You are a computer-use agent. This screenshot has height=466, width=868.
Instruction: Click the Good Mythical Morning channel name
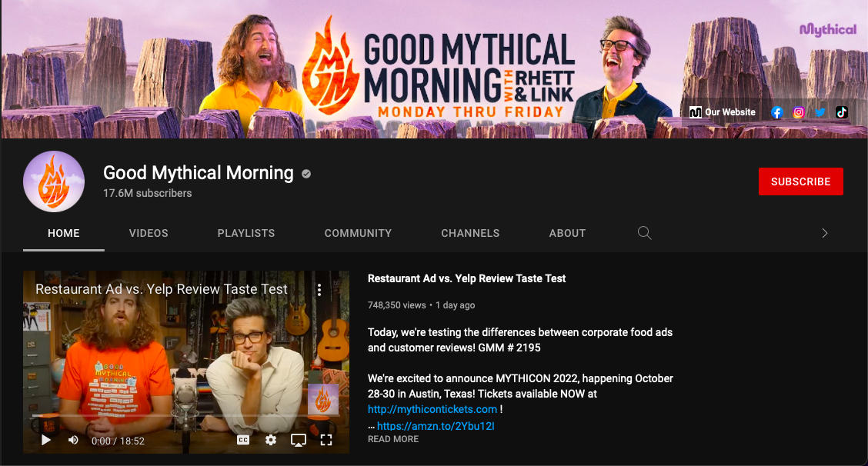tap(199, 173)
